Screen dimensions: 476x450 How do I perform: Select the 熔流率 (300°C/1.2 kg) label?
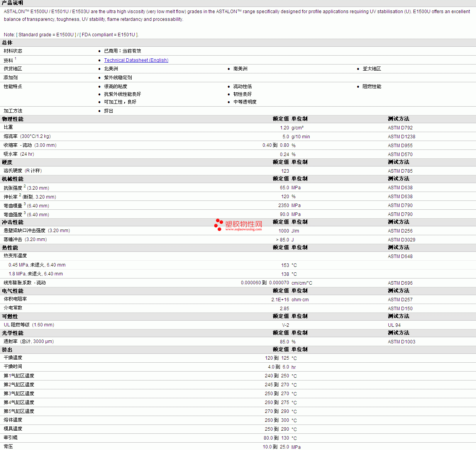[27, 136]
